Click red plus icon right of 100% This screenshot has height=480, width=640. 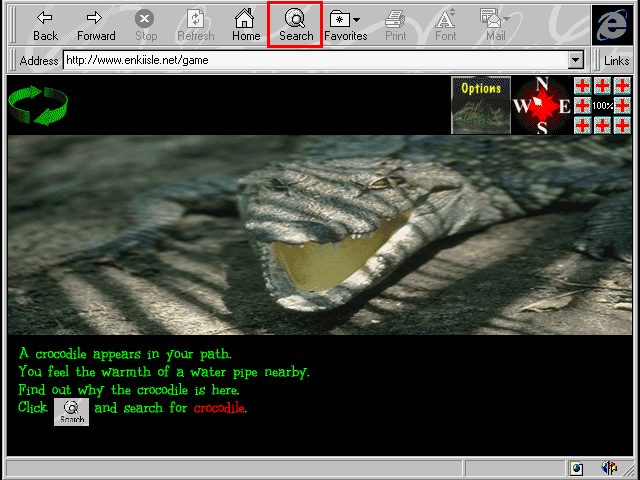(x=622, y=106)
